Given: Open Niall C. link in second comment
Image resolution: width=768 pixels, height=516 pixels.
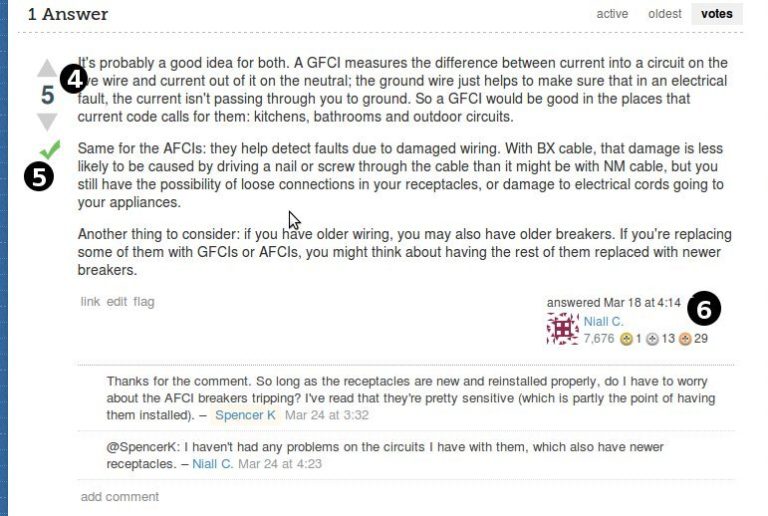Looking at the screenshot, I should (x=213, y=464).
